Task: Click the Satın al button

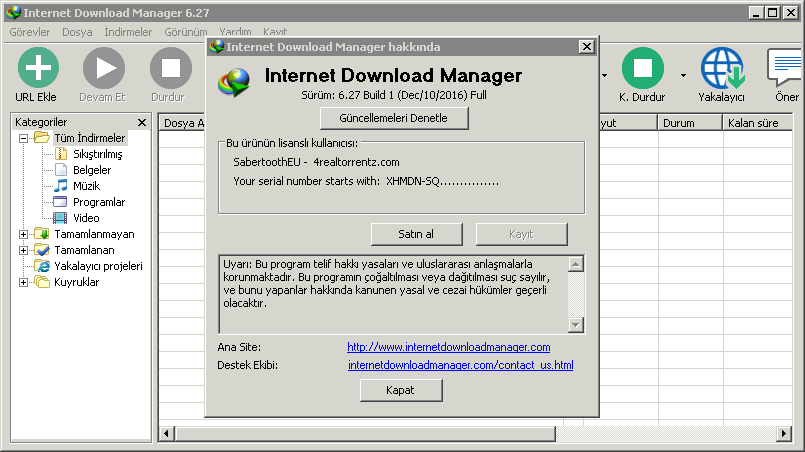Action: click(416, 234)
